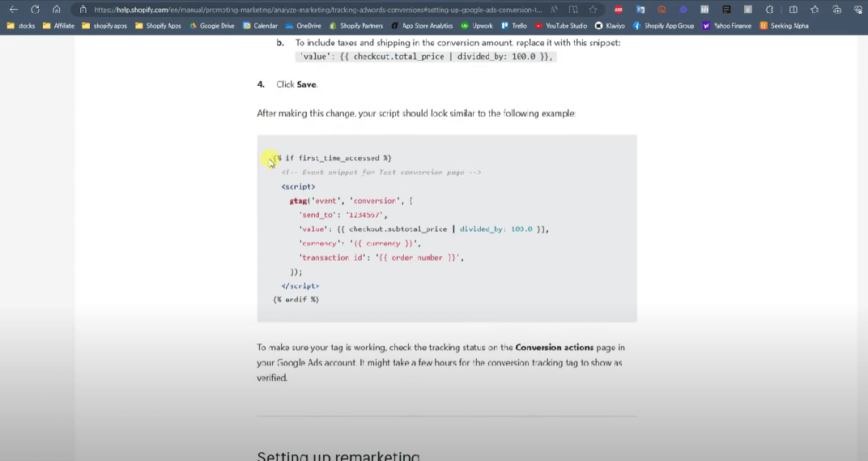868x461 pixels.
Task: Star this page as a favorite
Action: tap(594, 10)
